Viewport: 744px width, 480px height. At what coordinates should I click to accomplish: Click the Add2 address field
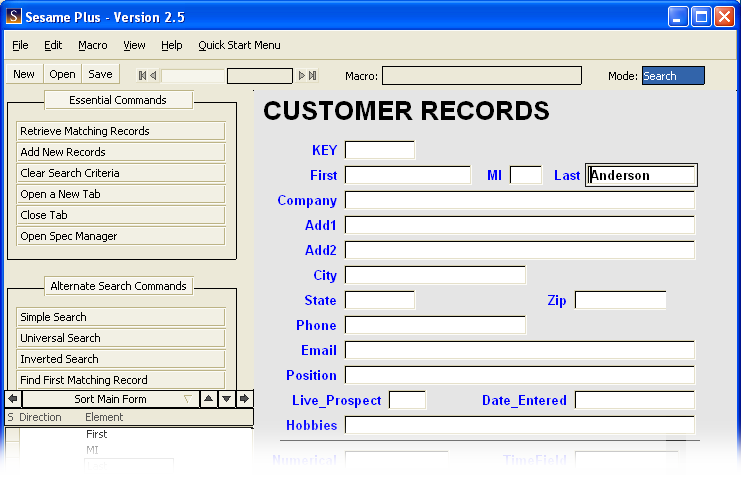(520, 250)
